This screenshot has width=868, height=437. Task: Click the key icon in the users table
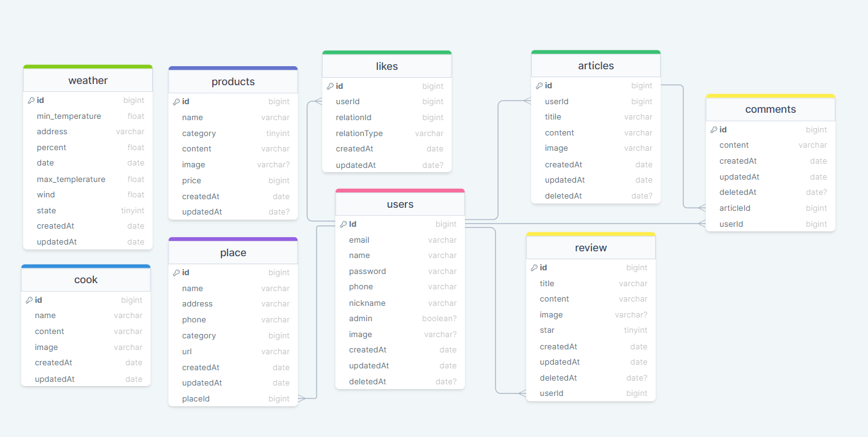click(x=344, y=224)
